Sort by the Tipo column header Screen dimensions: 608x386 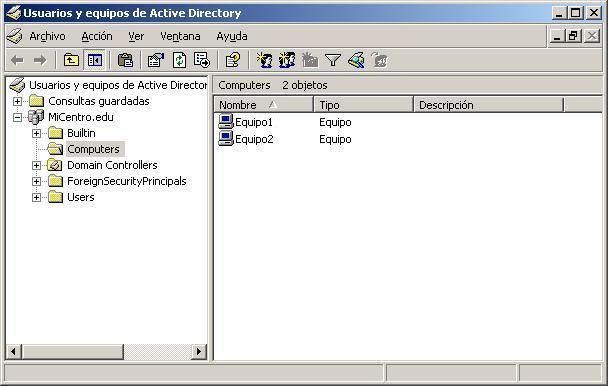tap(363, 105)
